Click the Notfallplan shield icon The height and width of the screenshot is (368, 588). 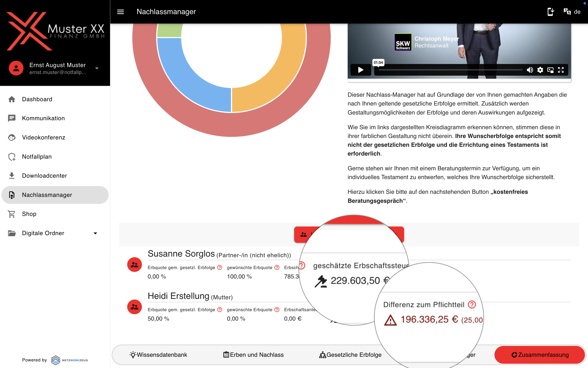coord(12,156)
